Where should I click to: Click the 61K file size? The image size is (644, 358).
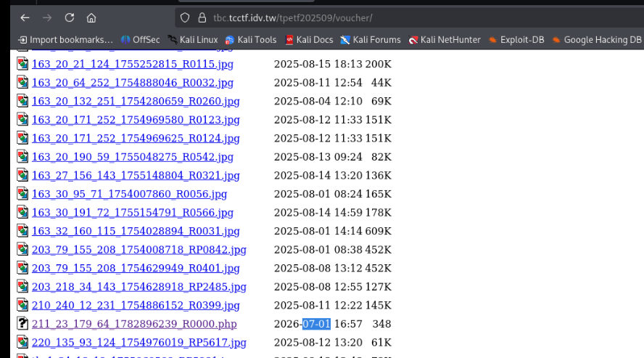click(381, 342)
